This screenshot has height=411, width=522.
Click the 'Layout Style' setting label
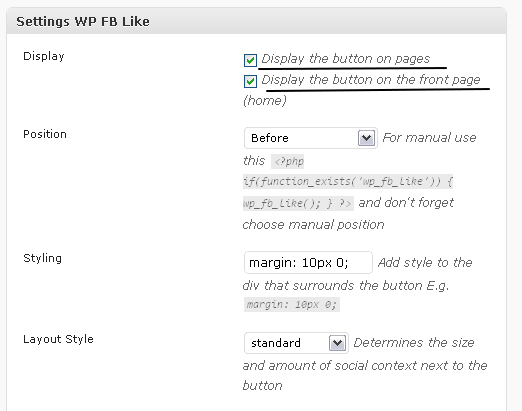[58, 339]
